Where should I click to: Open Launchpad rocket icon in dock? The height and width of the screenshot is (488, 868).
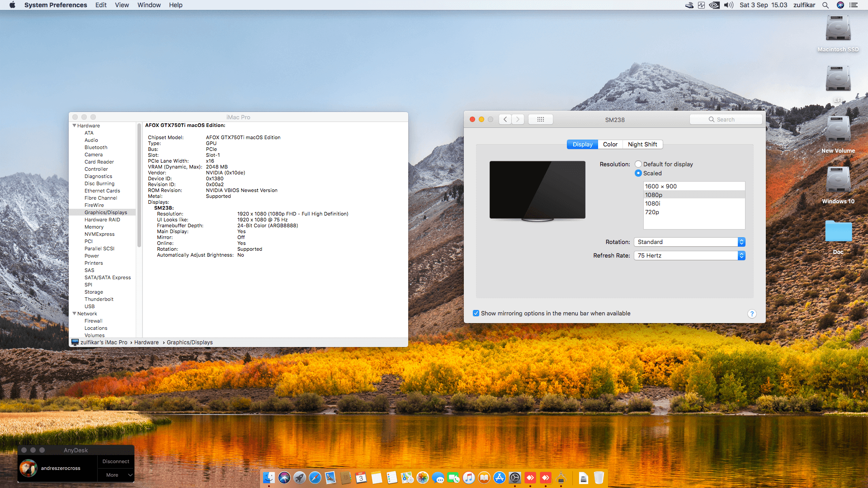(x=300, y=478)
